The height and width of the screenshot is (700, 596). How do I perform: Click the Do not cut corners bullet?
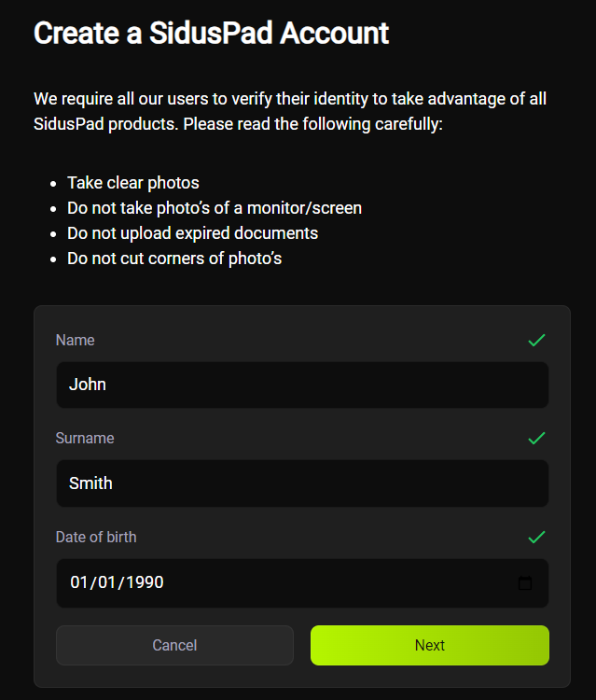pyautogui.click(x=174, y=259)
